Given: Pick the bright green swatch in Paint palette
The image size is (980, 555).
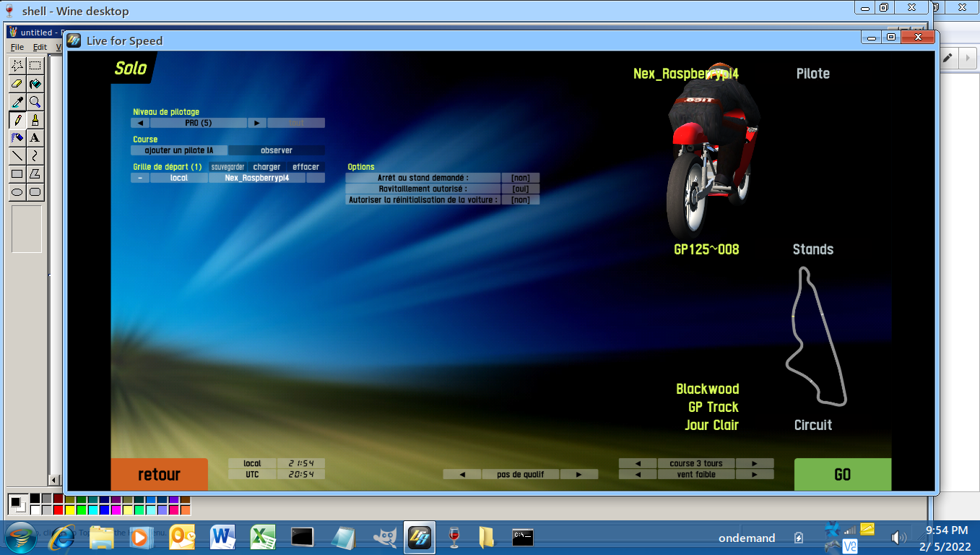Looking at the screenshot, I should coord(82,510).
